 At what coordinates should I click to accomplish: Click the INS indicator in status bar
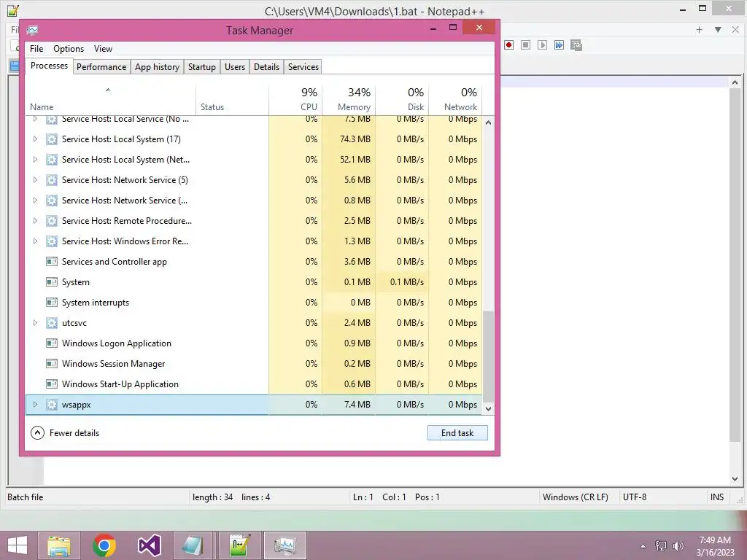click(x=717, y=497)
